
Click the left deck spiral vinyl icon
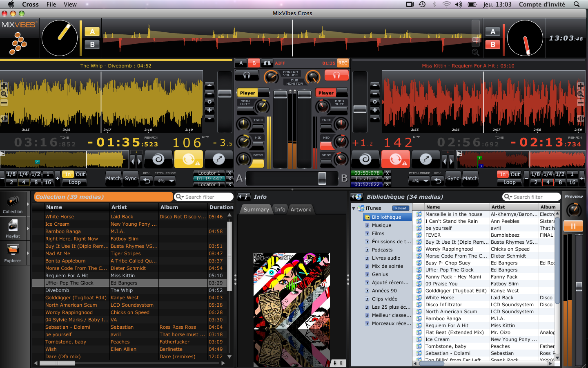158,159
